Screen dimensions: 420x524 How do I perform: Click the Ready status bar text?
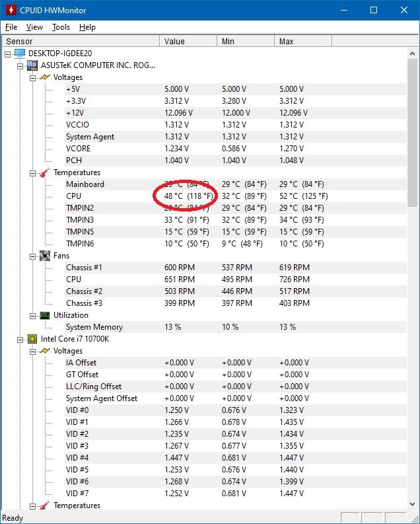click(13, 518)
